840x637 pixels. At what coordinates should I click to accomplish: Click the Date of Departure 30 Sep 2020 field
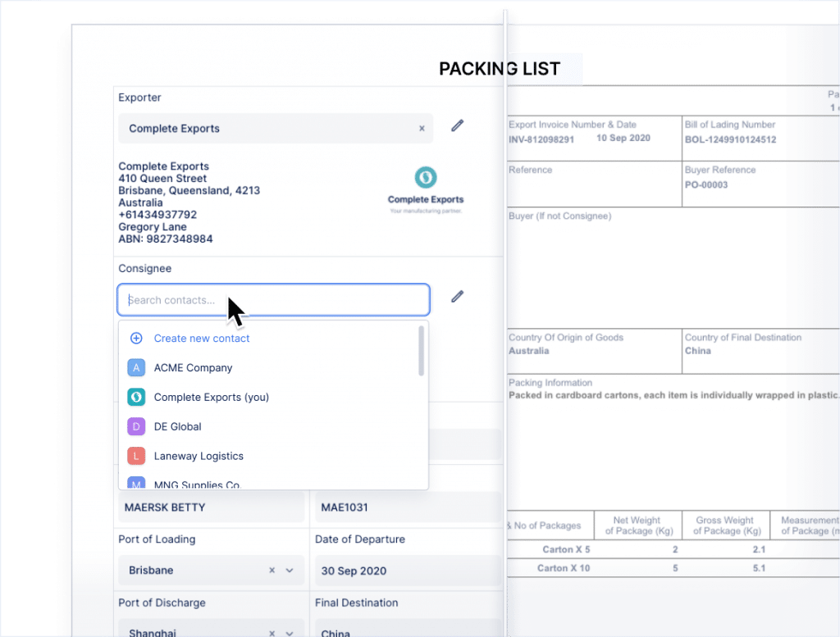tap(408, 571)
